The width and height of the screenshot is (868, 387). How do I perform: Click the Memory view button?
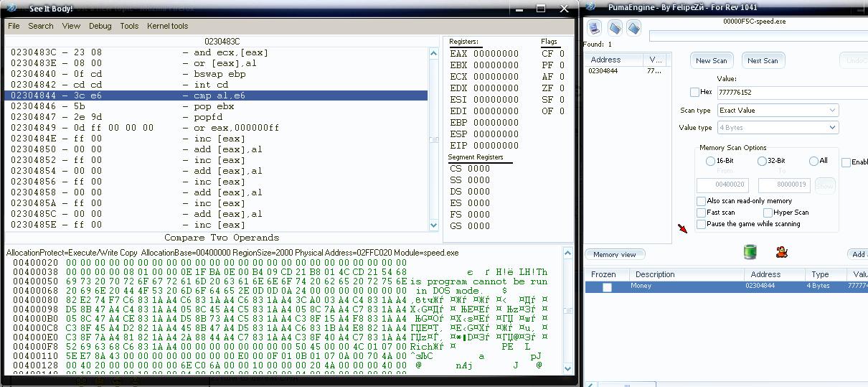(x=615, y=254)
